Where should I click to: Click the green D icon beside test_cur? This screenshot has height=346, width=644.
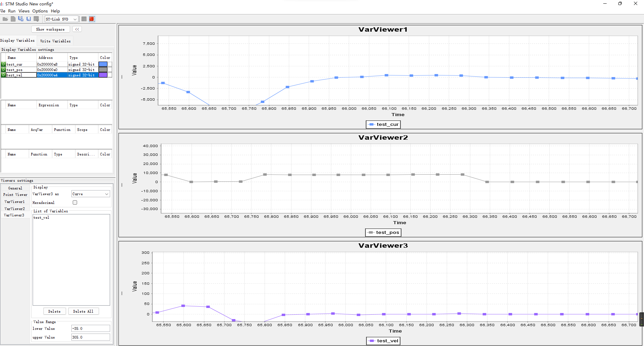pyautogui.click(x=3, y=64)
